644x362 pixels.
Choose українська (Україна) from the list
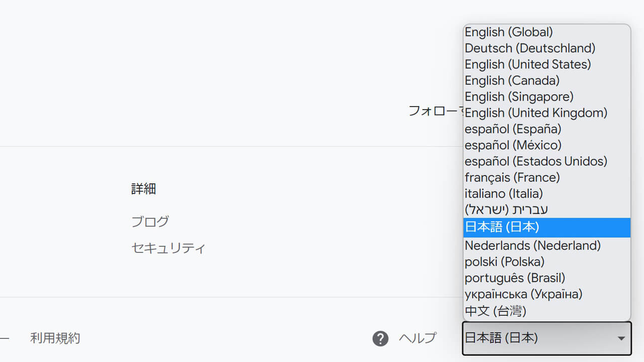coord(523,294)
